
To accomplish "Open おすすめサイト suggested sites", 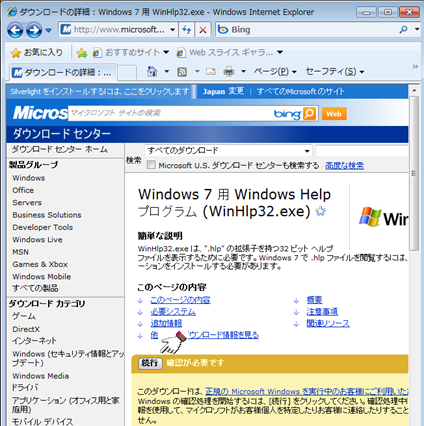I will click(x=131, y=52).
